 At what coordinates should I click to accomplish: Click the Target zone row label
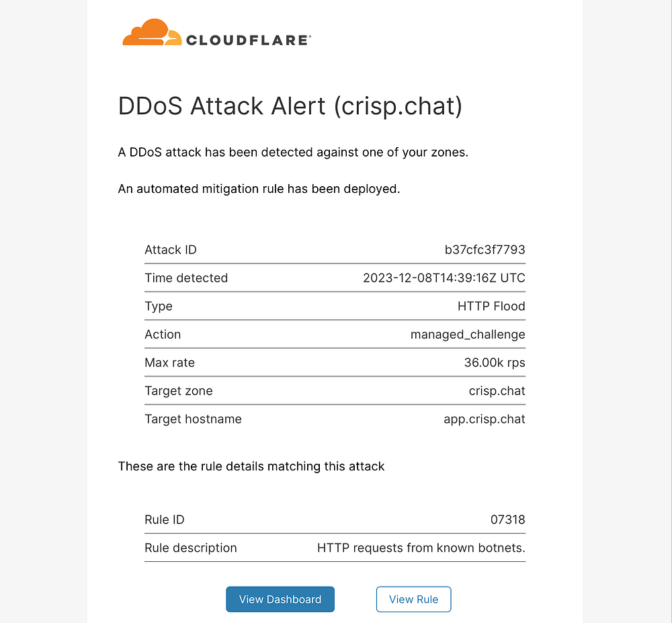(178, 391)
